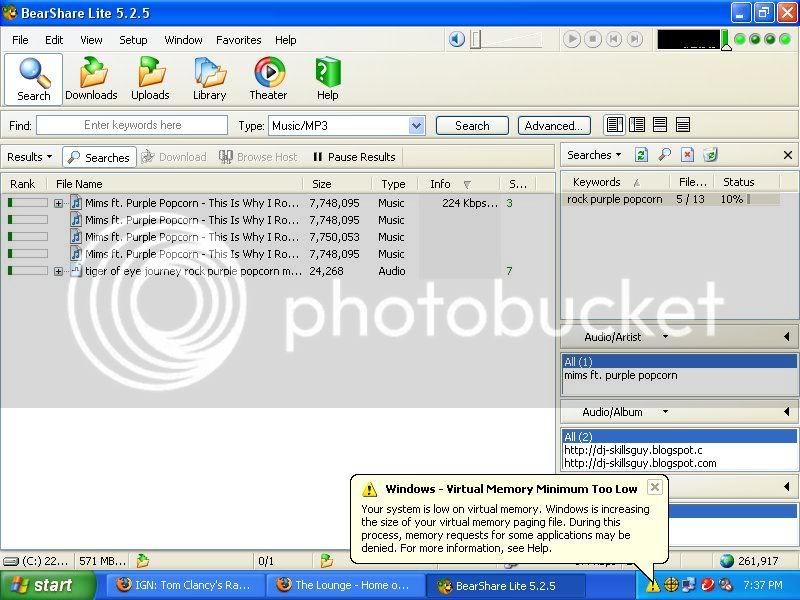Start media playback with Play button
The height and width of the screenshot is (600, 800).
click(x=571, y=39)
